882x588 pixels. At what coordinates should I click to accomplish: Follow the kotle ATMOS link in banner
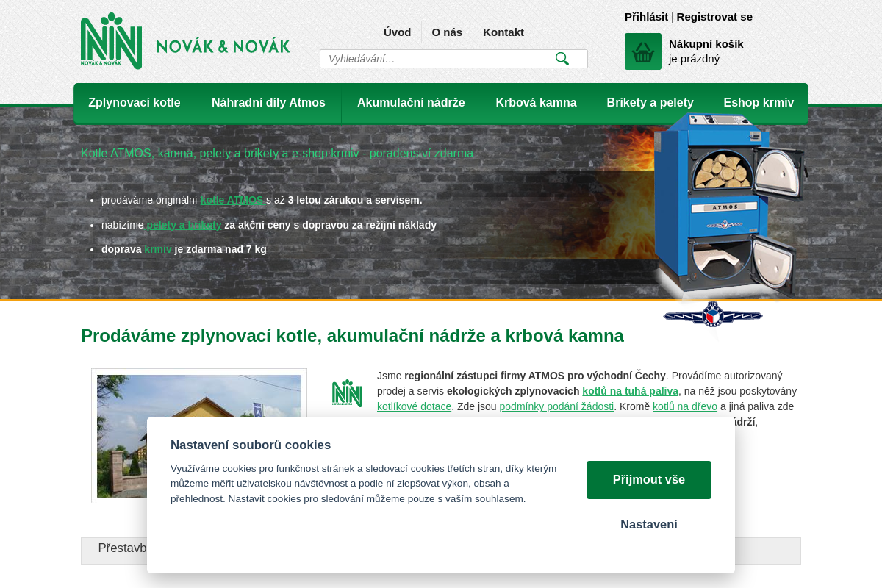click(232, 200)
